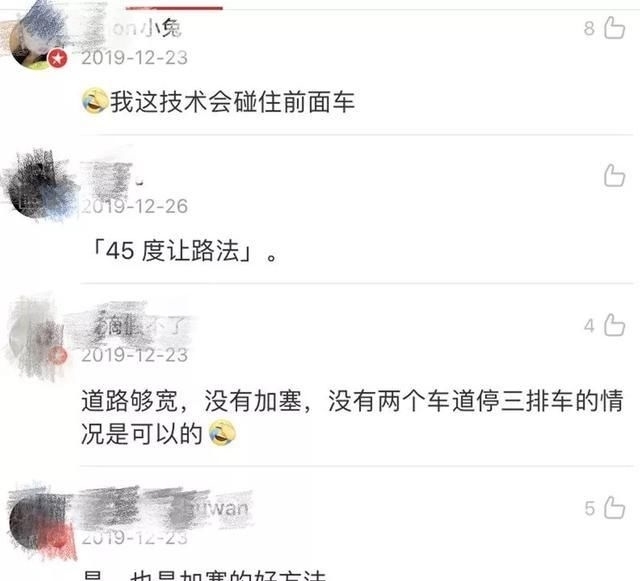This screenshot has height=581, width=640.
Task: Click the comment starting with 道路够宽
Action: (x=352, y=416)
